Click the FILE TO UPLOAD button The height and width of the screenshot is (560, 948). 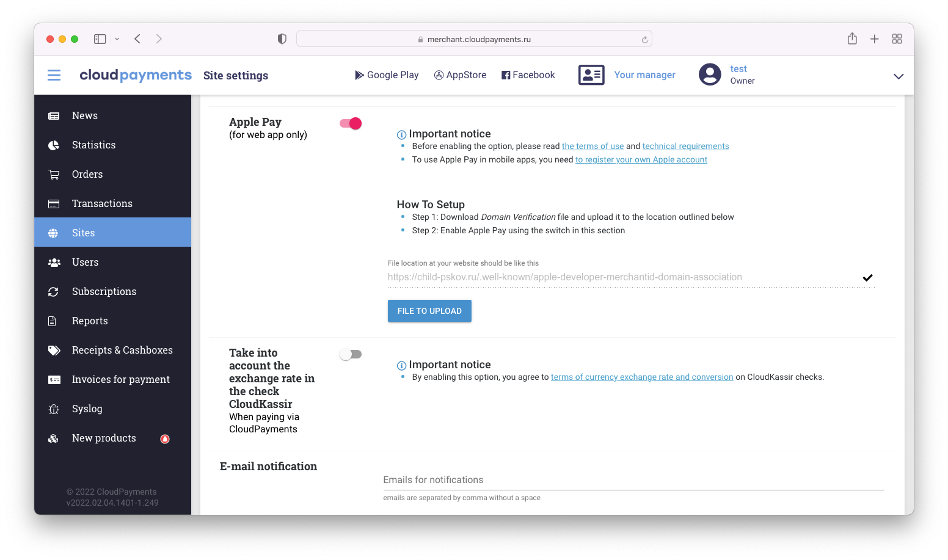tap(429, 311)
